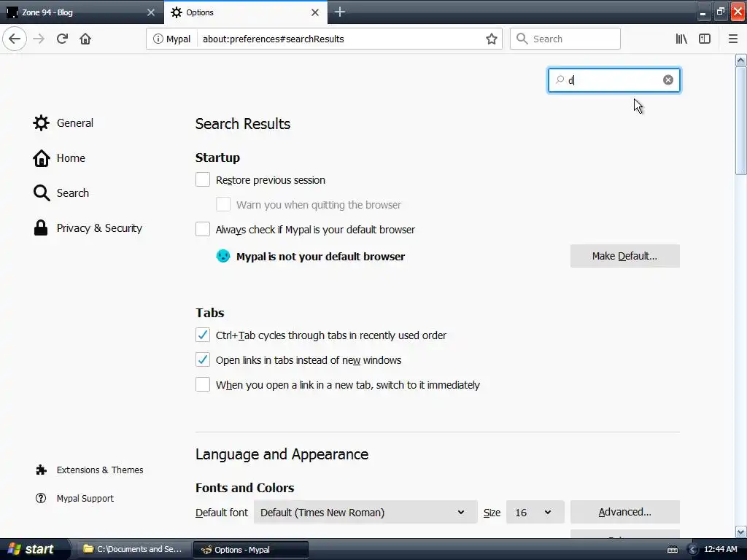Switch to the Zone 94 - Blog tab

pyautogui.click(x=81, y=12)
